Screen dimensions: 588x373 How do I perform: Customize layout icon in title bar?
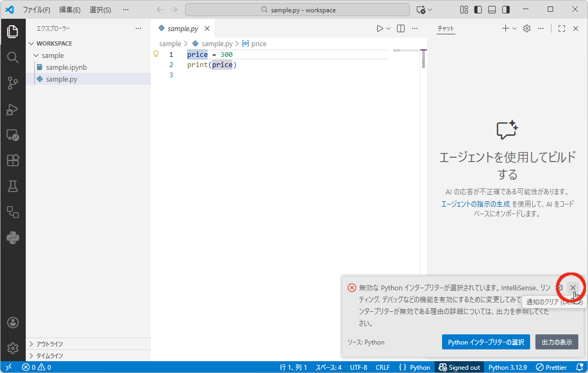(464, 10)
